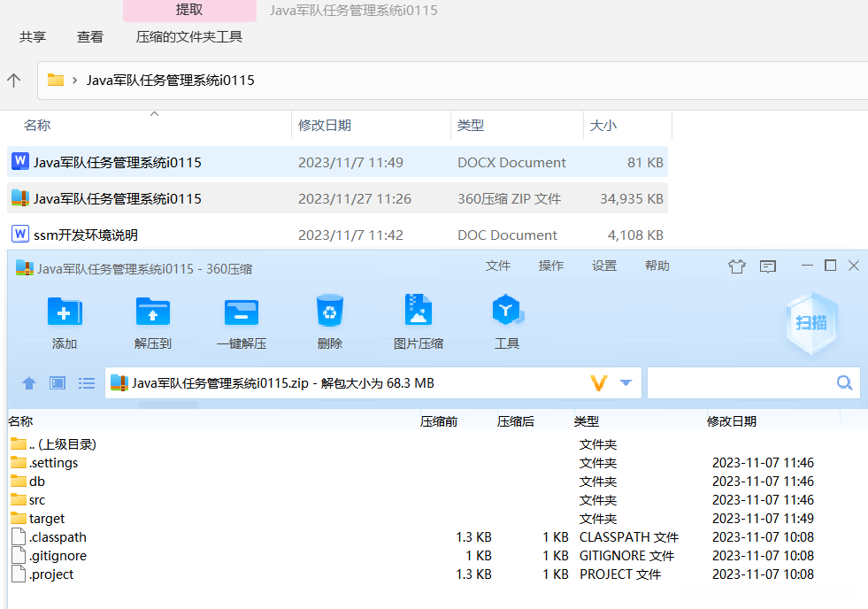The height and width of the screenshot is (609, 868).
Task: Open the 查看 ribbon tab
Action: click(x=90, y=36)
